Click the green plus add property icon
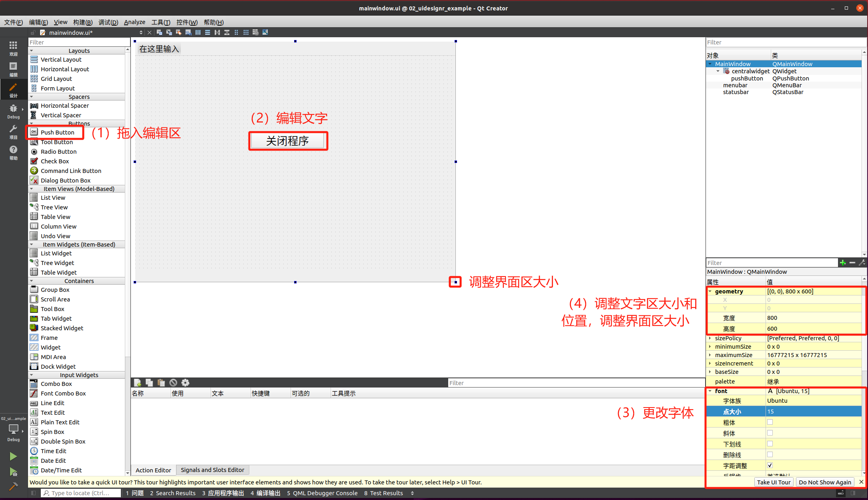Viewport: 868px width, 500px height. coord(843,263)
